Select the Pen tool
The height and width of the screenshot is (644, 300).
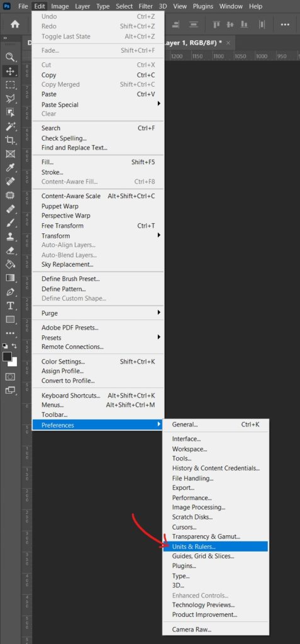coord(10,292)
